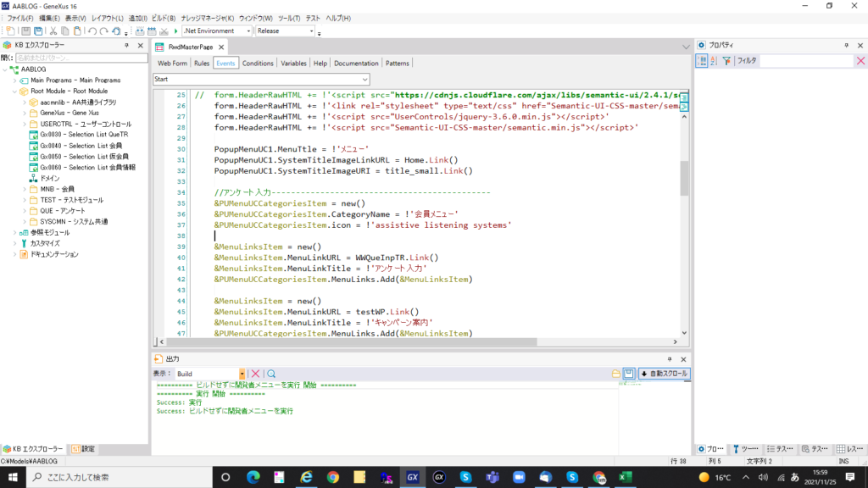Image resolution: width=868 pixels, height=488 pixels.
Task: Open the ナレッジマネージャ(K) menu
Action: (x=207, y=19)
